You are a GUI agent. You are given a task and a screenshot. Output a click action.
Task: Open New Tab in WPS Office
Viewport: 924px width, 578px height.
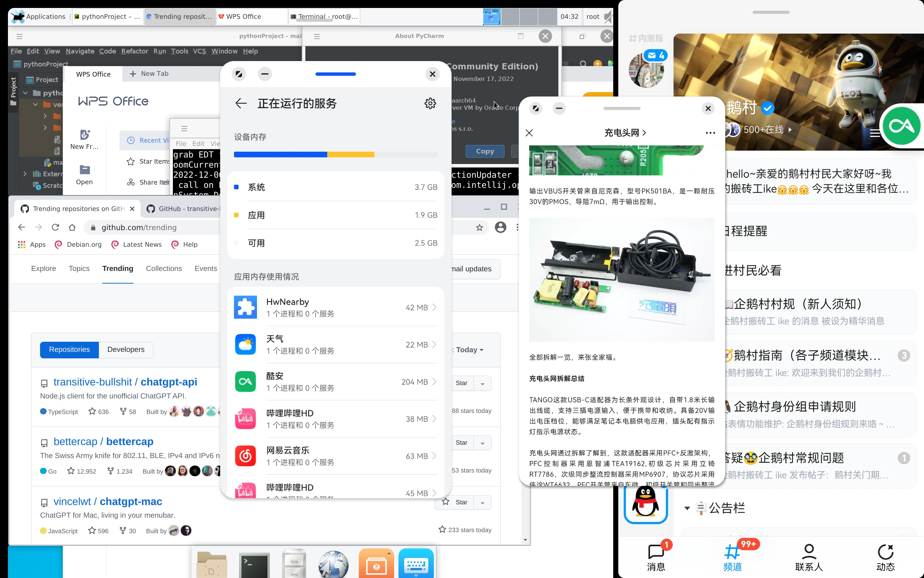click(149, 73)
